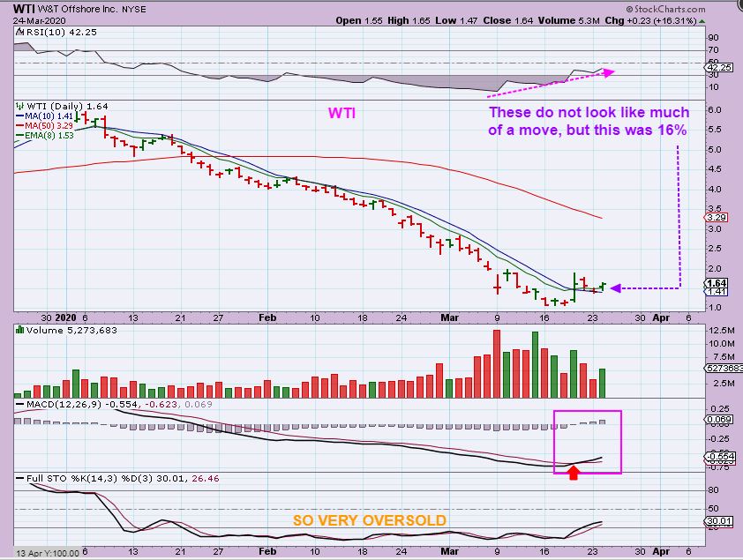This screenshot has width=743, height=560.
Task: Click the bar-chart icon beside WTI (Daily)
Action: point(20,106)
